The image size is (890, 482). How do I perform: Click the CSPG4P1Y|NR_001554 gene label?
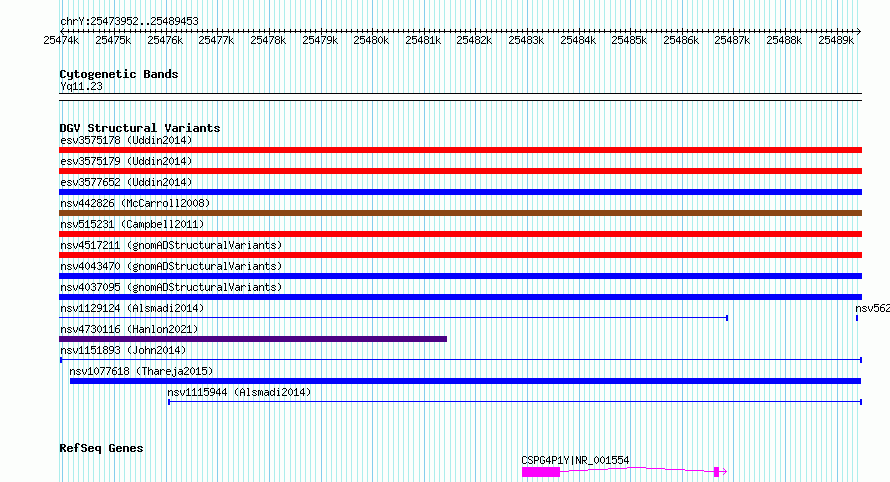575,460
